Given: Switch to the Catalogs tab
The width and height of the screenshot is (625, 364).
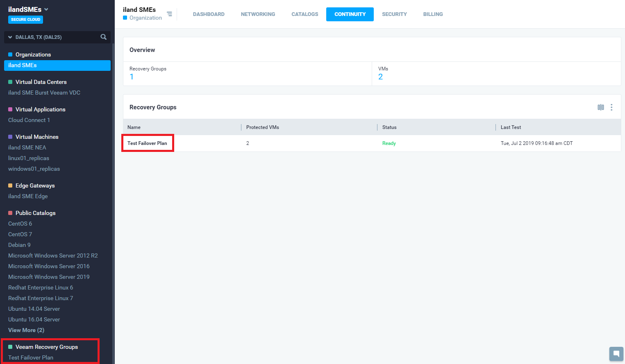Looking at the screenshot, I should 305,14.
